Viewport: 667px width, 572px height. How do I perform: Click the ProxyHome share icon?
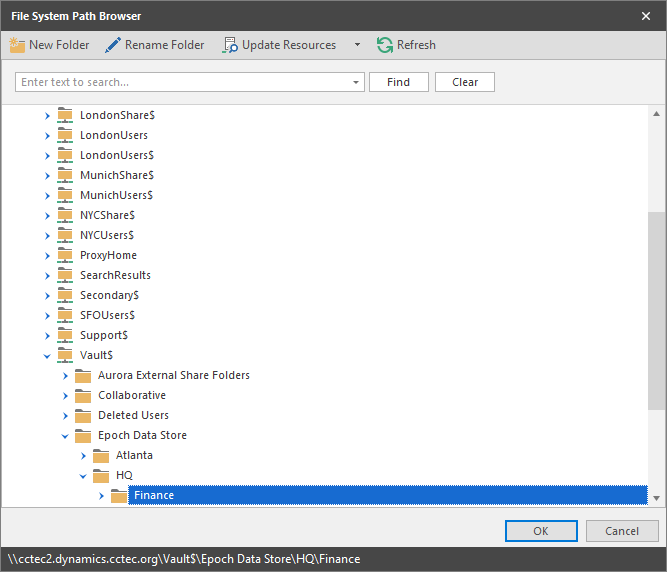point(65,256)
